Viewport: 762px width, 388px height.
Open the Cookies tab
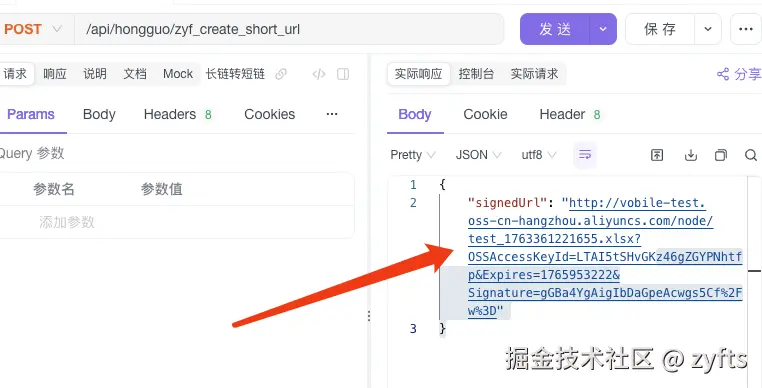[x=270, y=114]
